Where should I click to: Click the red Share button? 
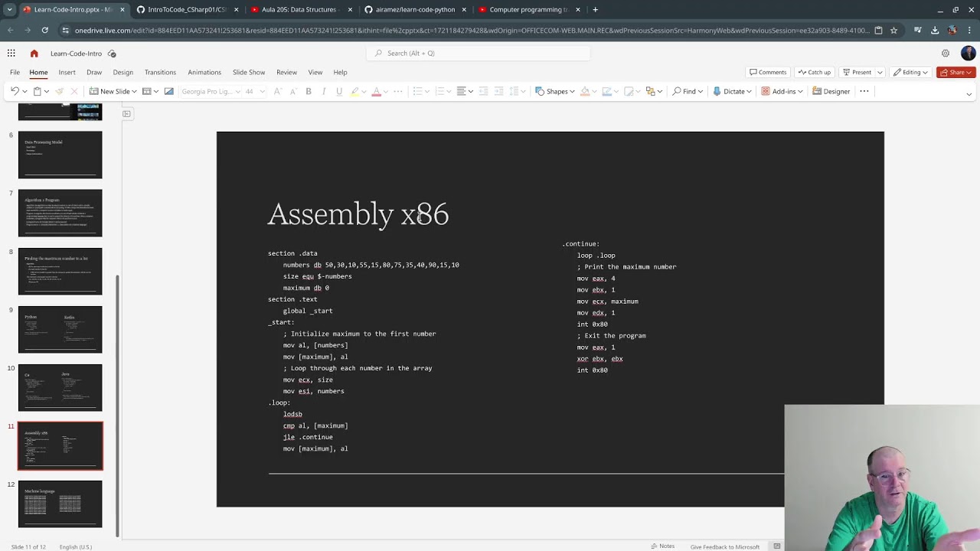955,72
